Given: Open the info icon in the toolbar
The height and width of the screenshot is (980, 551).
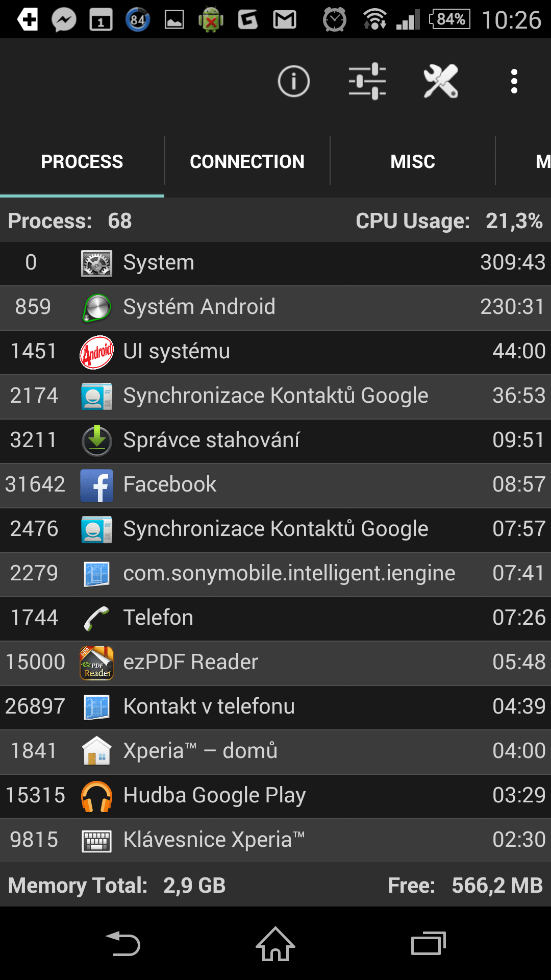Looking at the screenshot, I should click(293, 81).
